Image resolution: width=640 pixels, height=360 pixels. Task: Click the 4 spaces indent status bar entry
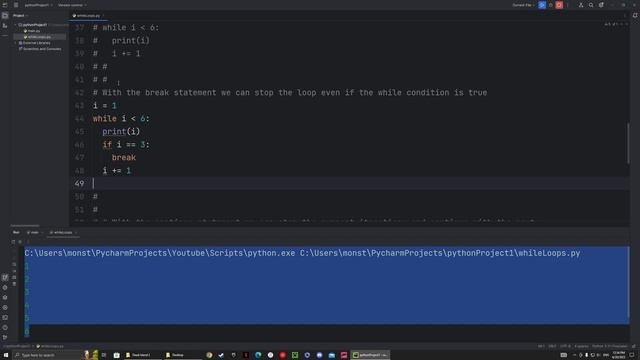(x=582, y=346)
